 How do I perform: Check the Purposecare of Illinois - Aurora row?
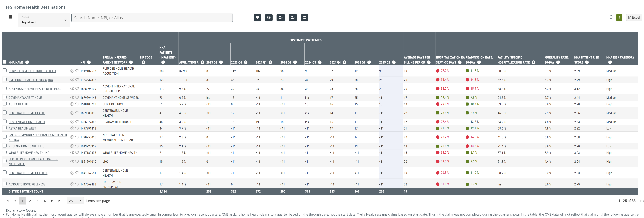pos(4,71)
